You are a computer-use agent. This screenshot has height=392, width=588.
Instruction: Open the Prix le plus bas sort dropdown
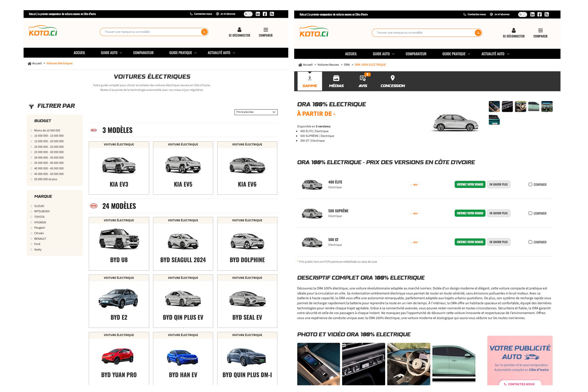(256, 112)
